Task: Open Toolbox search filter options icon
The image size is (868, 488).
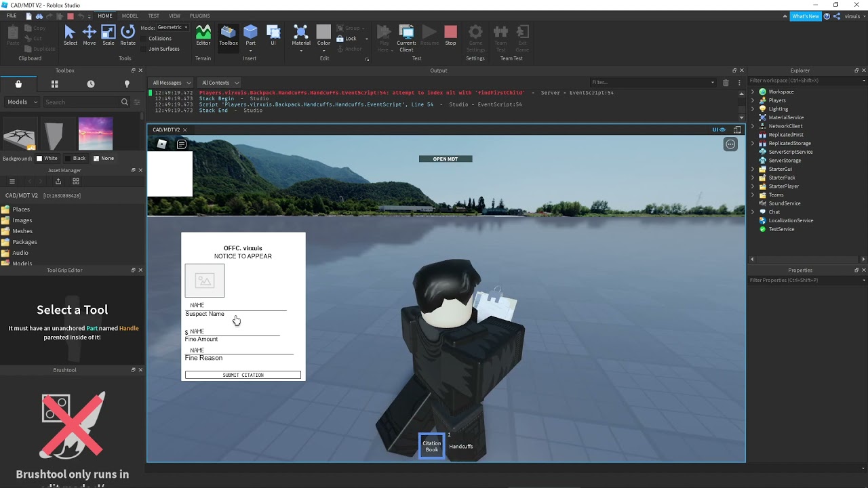Action: (136, 102)
